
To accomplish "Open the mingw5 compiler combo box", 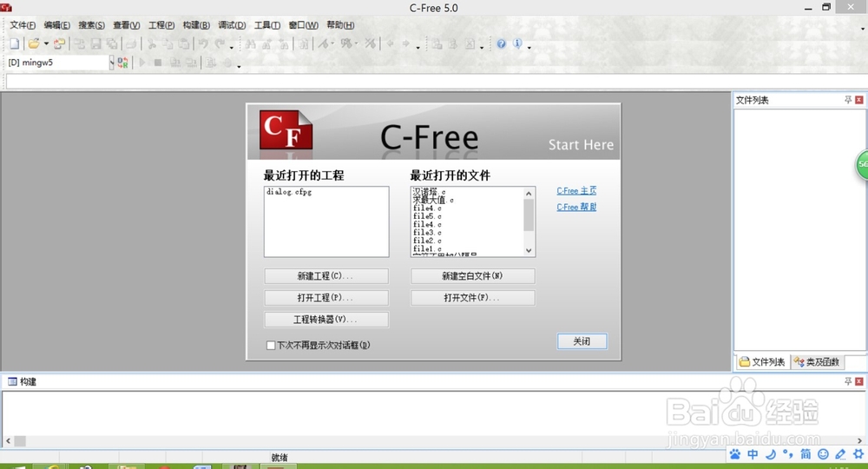I will pyautogui.click(x=61, y=63).
